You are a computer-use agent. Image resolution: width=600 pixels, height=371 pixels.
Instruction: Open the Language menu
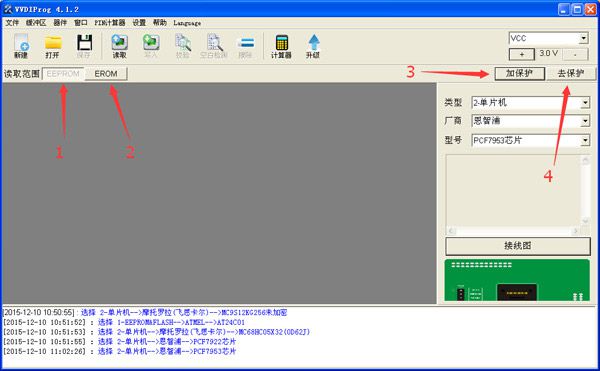point(187,23)
